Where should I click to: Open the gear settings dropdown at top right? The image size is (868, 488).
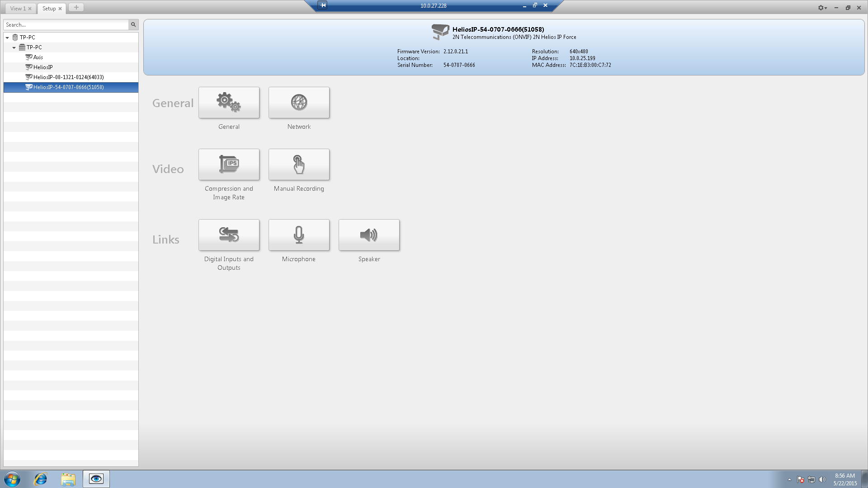tap(822, 8)
